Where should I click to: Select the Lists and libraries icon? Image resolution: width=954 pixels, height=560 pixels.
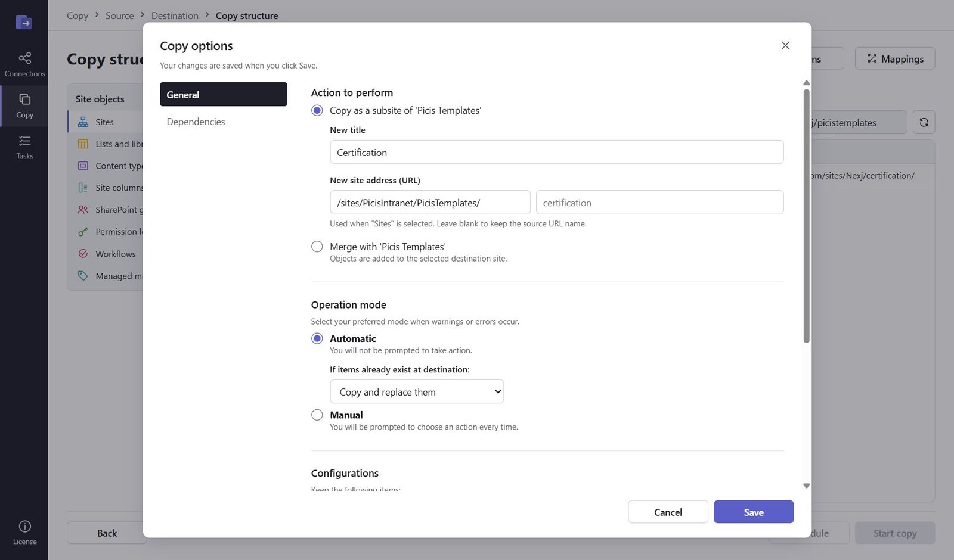pyautogui.click(x=83, y=144)
